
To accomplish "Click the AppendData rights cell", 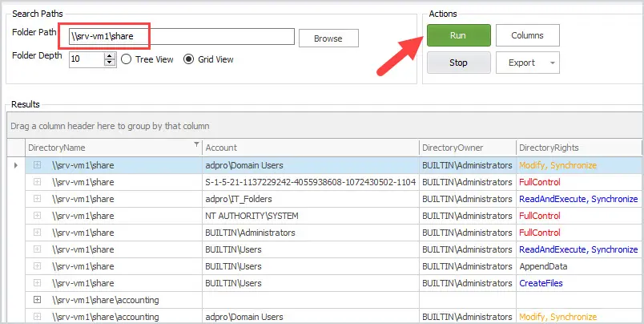I will click(579, 266).
